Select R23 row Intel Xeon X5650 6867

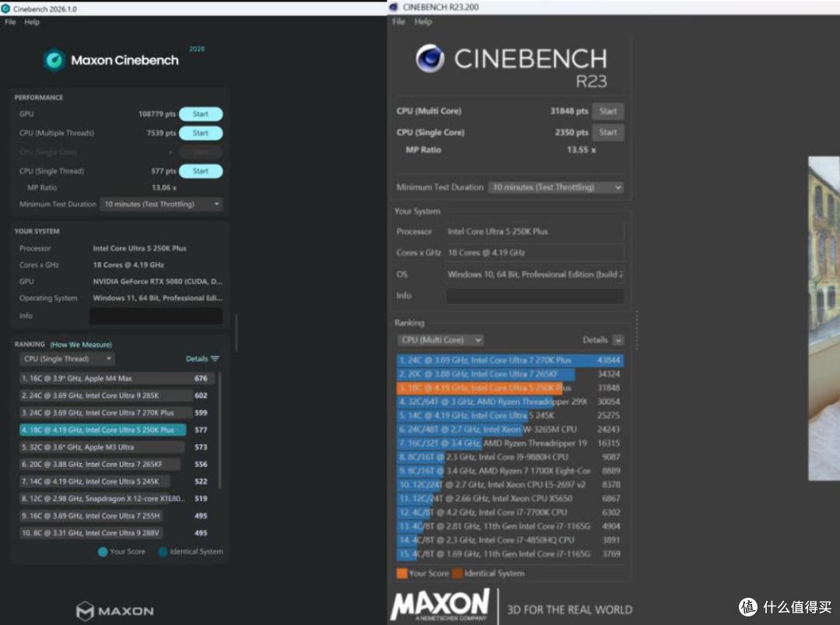pyautogui.click(x=510, y=498)
